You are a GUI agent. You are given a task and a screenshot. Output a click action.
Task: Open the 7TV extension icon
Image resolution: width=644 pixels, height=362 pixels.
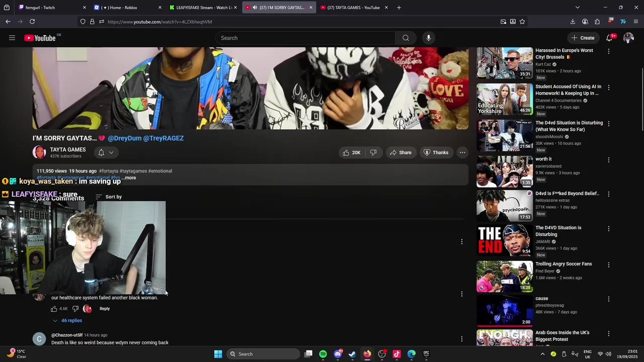(x=623, y=22)
